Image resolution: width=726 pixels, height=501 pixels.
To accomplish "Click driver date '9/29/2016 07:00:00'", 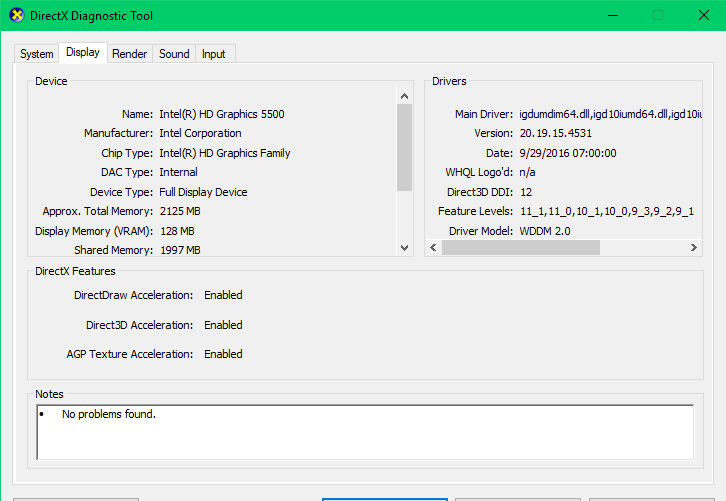I will tap(568, 153).
